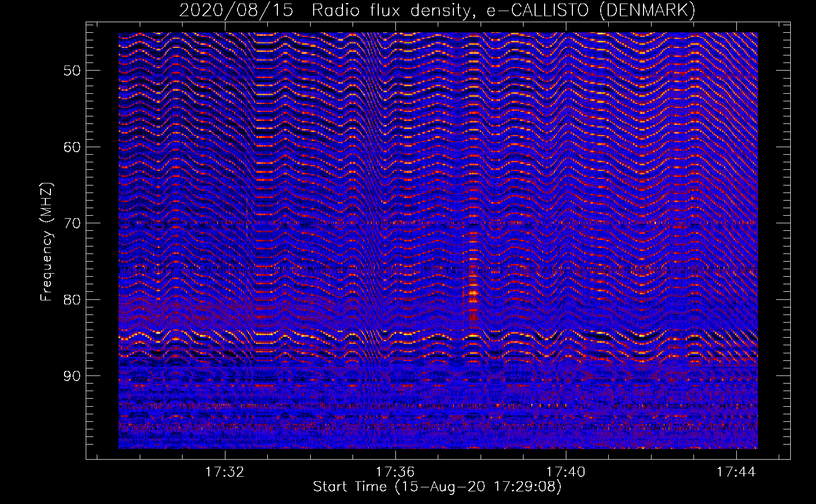Image resolution: width=816 pixels, height=504 pixels.
Task: Click the '80' frequency tick label
Action: tap(72, 300)
